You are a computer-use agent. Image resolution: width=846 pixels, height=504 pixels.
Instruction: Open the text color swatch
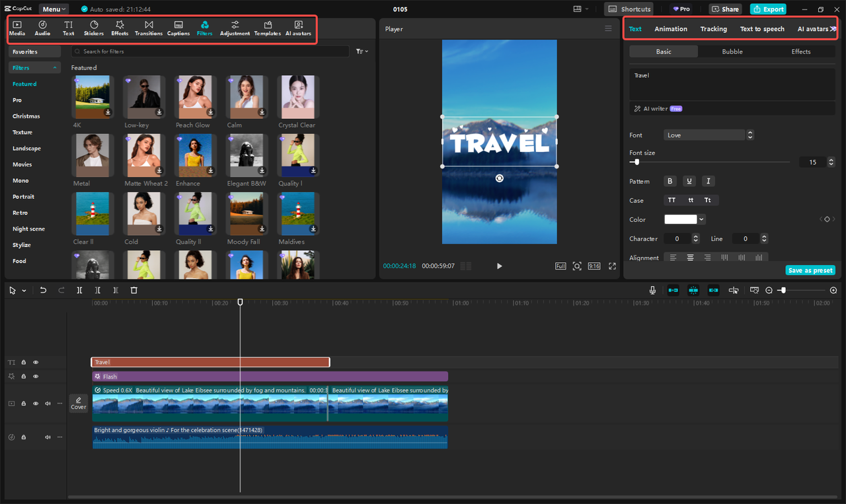click(681, 219)
